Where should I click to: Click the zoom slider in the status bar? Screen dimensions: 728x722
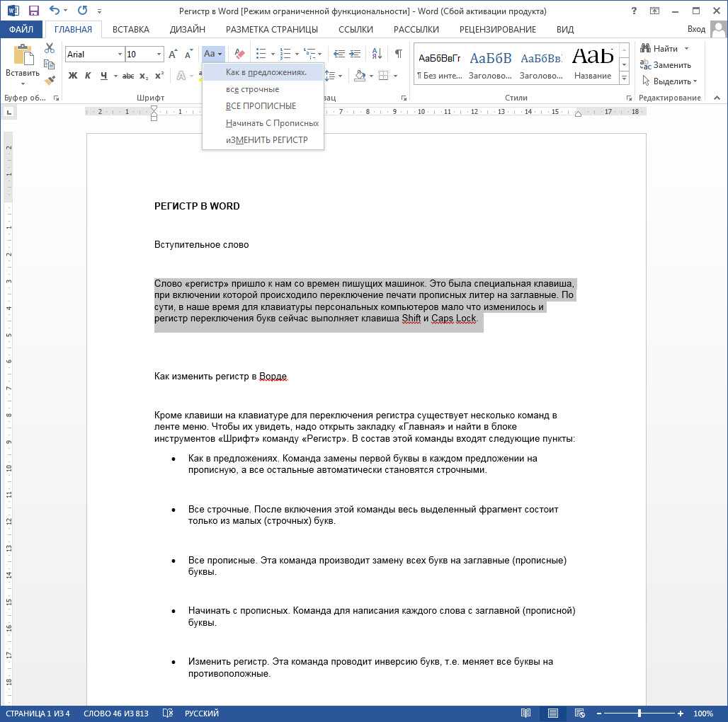[x=639, y=714]
